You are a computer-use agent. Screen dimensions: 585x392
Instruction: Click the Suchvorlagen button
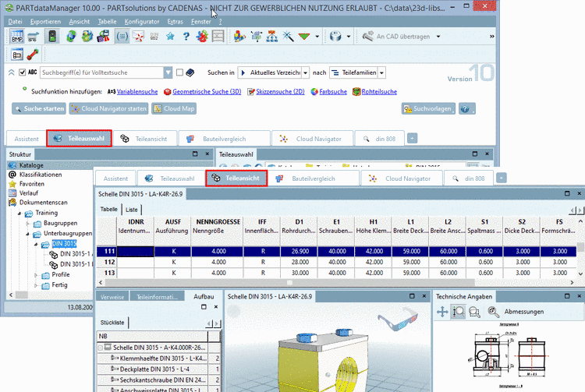click(428, 108)
